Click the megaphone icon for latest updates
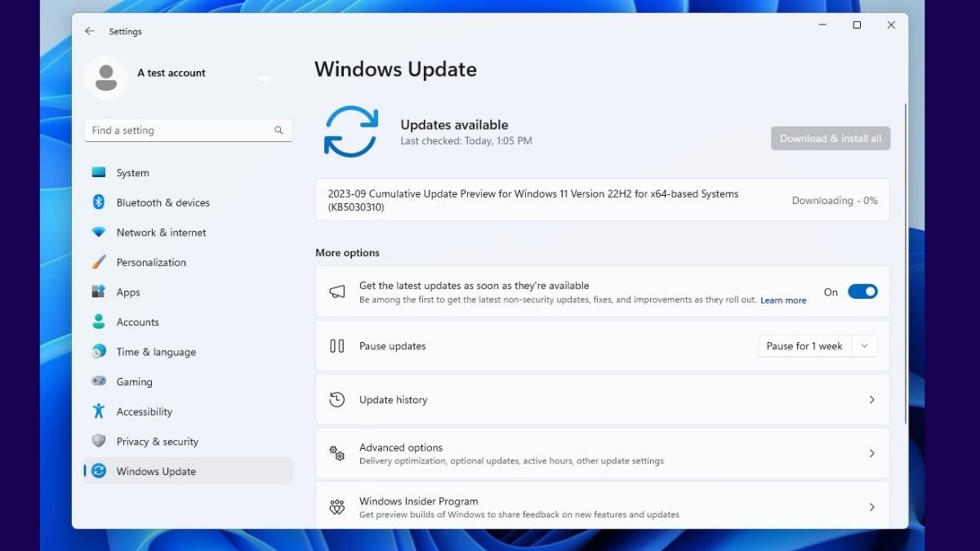The width and height of the screenshot is (980, 551). pyautogui.click(x=337, y=291)
